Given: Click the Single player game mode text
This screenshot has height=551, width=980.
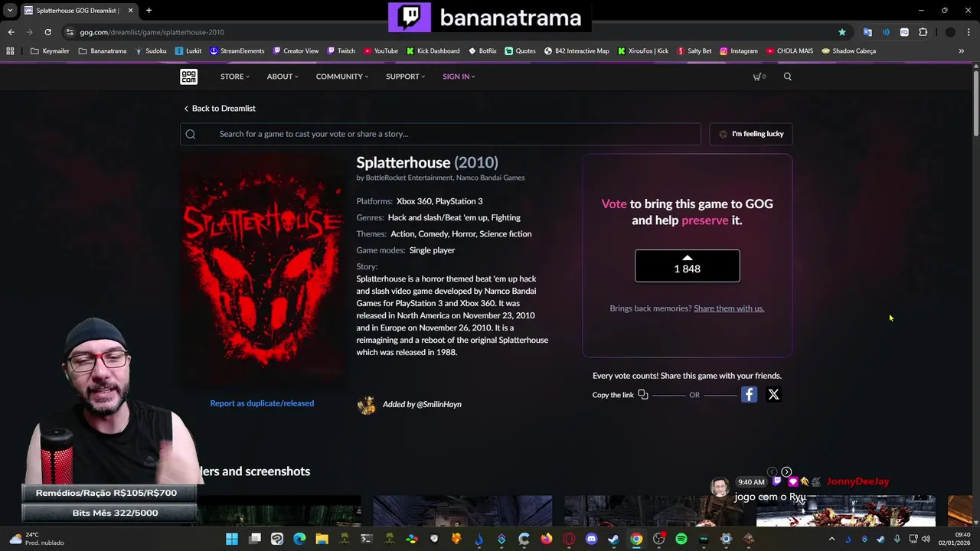Looking at the screenshot, I should [432, 250].
